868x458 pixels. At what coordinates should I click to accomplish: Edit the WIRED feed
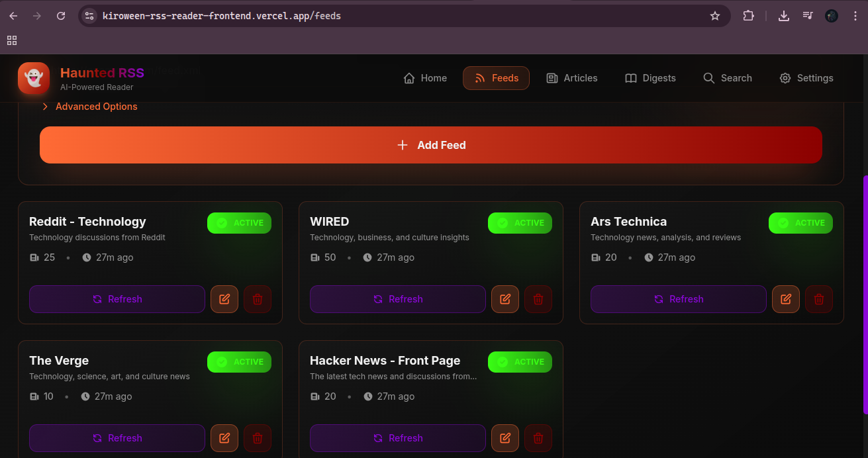(x=505, y=299)
